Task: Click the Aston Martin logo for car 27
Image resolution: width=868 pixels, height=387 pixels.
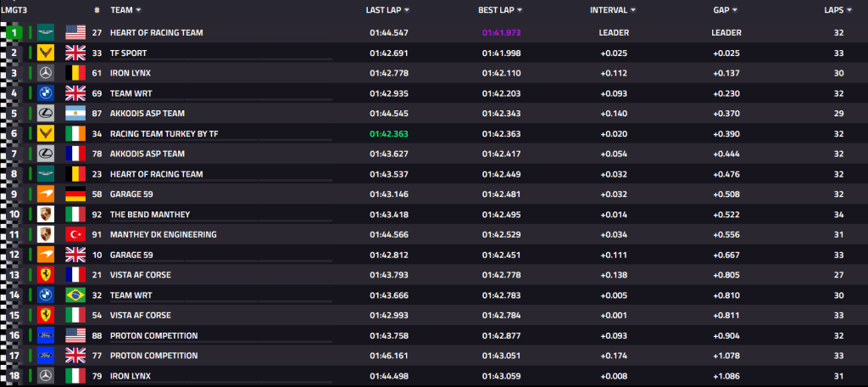Action: click(46, 33)
